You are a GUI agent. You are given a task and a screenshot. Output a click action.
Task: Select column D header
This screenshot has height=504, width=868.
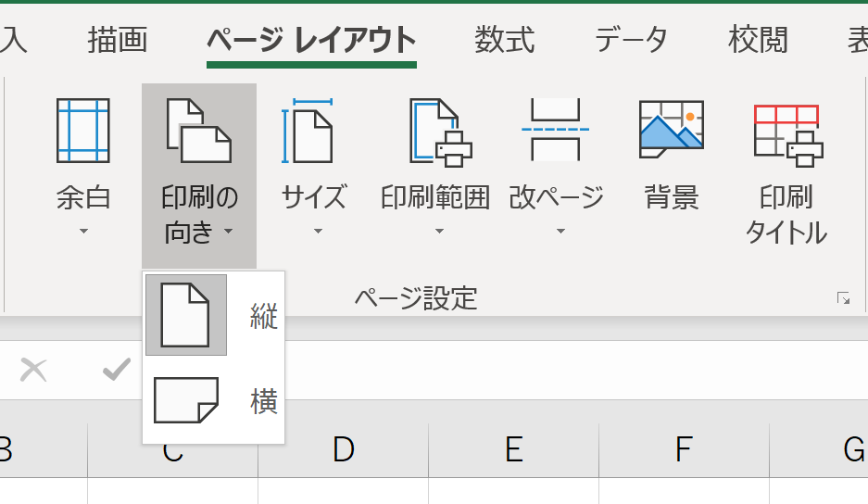[343, 449]
